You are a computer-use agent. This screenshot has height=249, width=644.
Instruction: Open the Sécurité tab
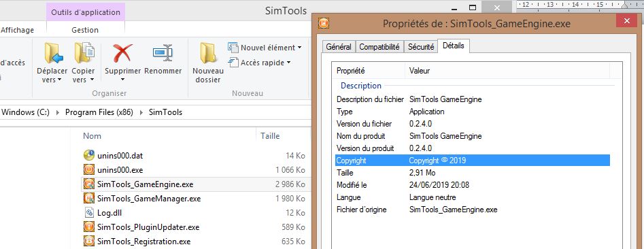click(x=421, y=47)
